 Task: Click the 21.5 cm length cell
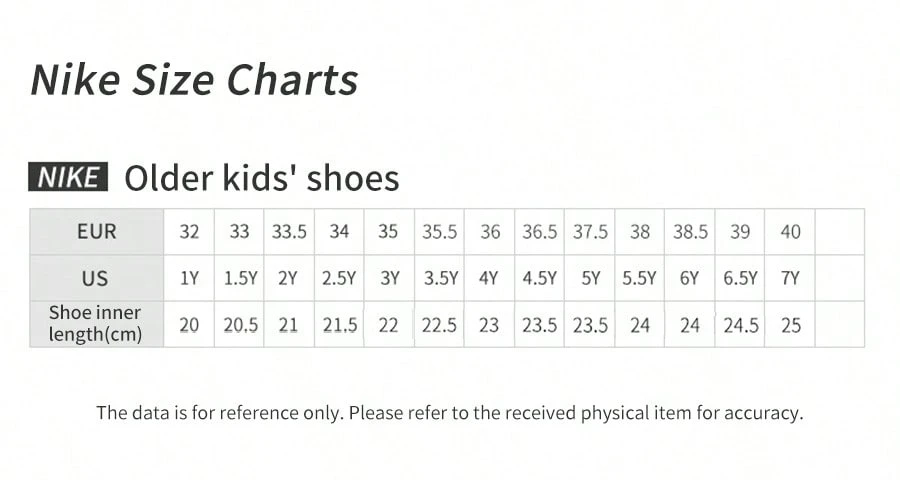[x=339, y=325]
